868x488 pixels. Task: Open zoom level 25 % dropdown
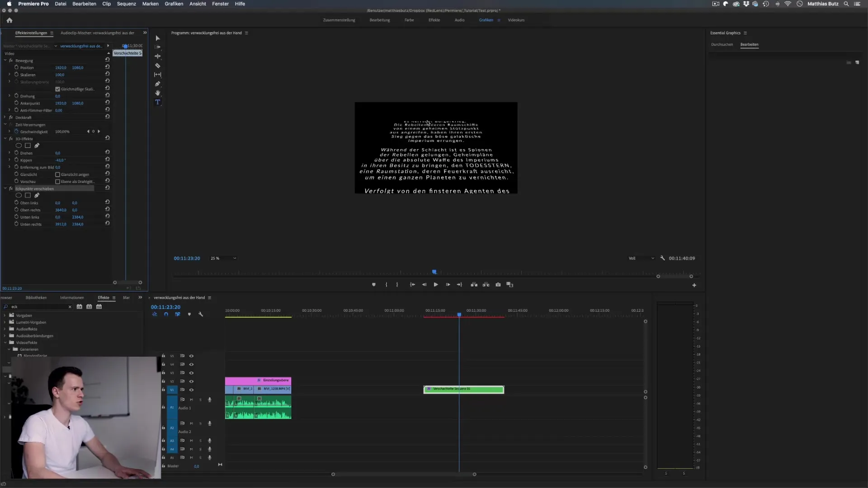point(223,258)
